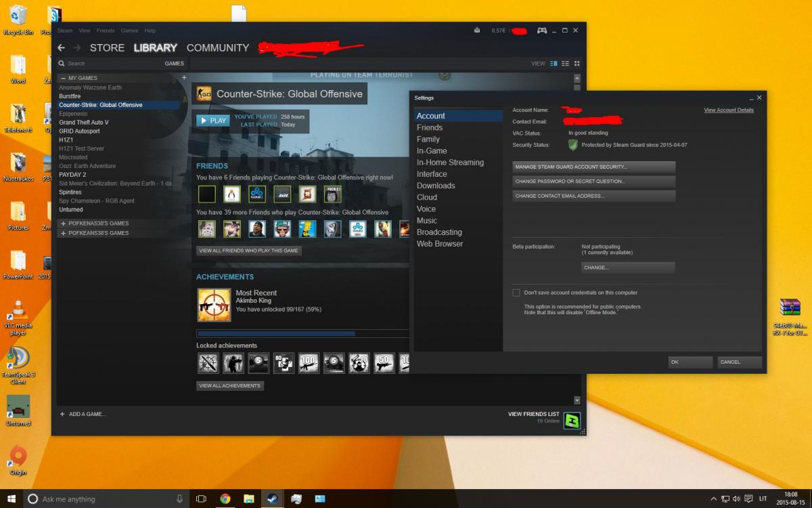Click the Akimbo King achievement icon
812x508 pixels.
coord(214,305)
